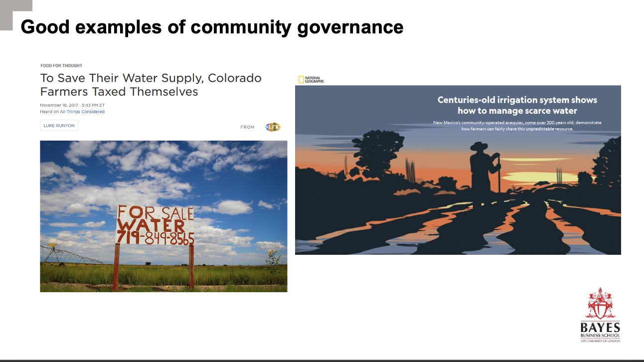Click the date 'November 18, 2017 · 5:43 PM ET'
The width and height of the screenshot is (644, 362).
[x=72, y=105]
